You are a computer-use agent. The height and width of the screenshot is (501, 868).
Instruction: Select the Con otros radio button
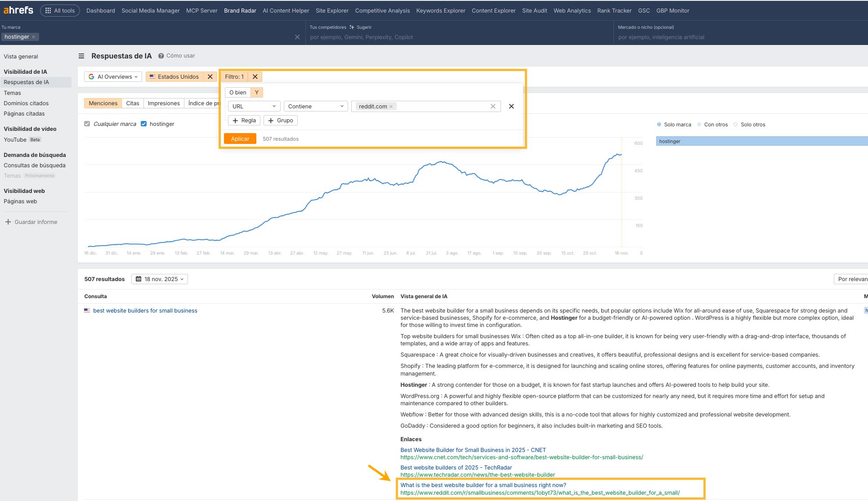pyautogui.click(x=700, y=125)
